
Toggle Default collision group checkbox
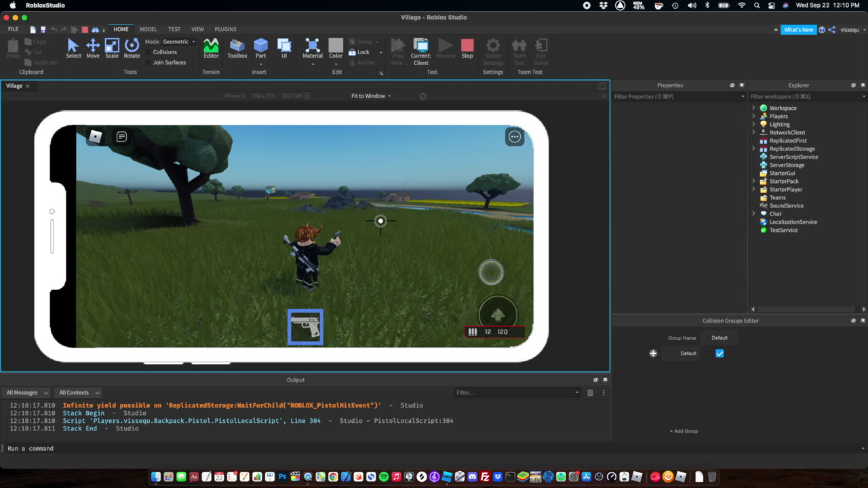point(719,353)
